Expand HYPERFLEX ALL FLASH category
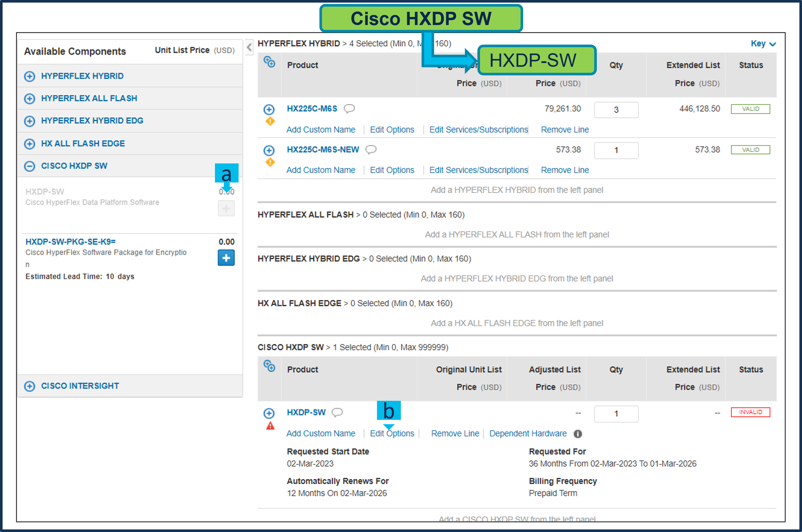 (30, 99)
